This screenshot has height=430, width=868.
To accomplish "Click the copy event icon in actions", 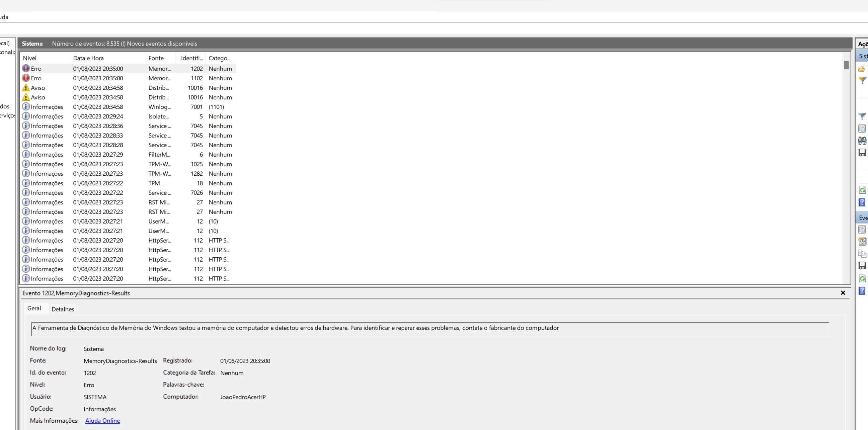I will (862, 254).
